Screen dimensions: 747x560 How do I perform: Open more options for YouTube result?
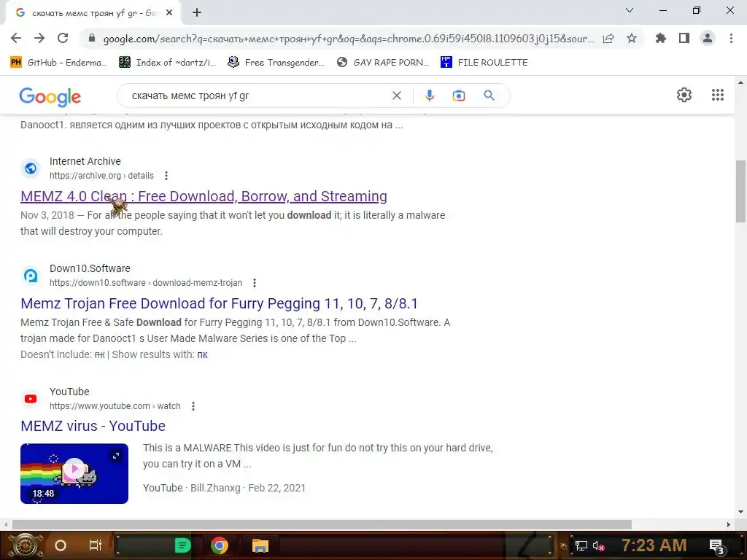tap(193, 406)
